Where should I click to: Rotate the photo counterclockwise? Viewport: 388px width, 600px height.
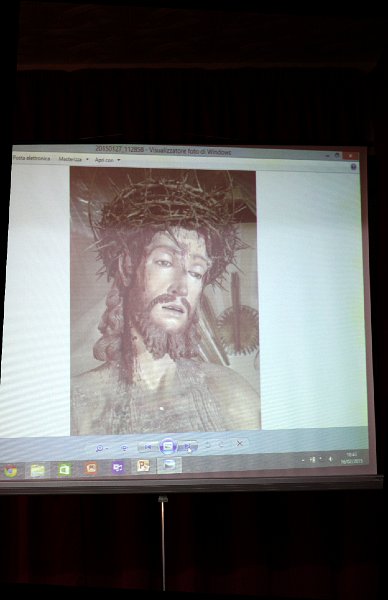click(x=208, y=445)
